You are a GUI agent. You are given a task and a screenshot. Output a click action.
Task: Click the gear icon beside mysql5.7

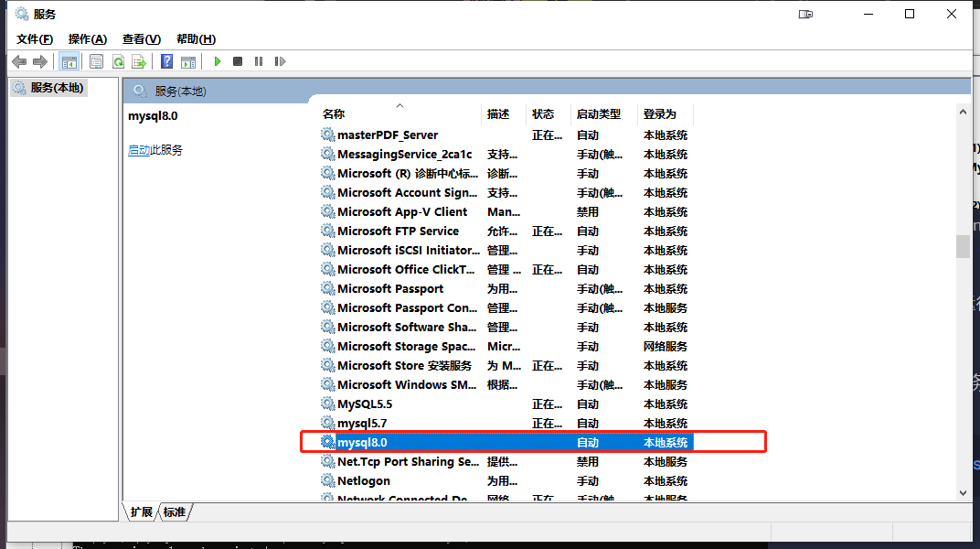(x=328, y=423)
